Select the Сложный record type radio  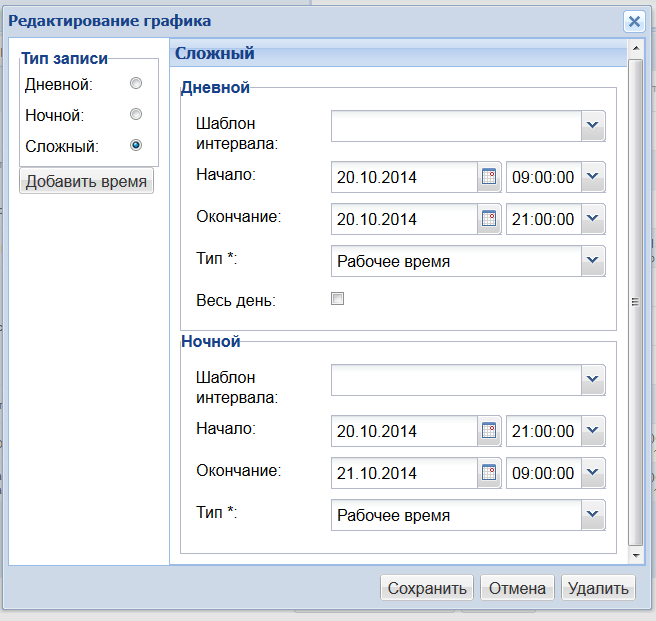[x=136, y=145]
